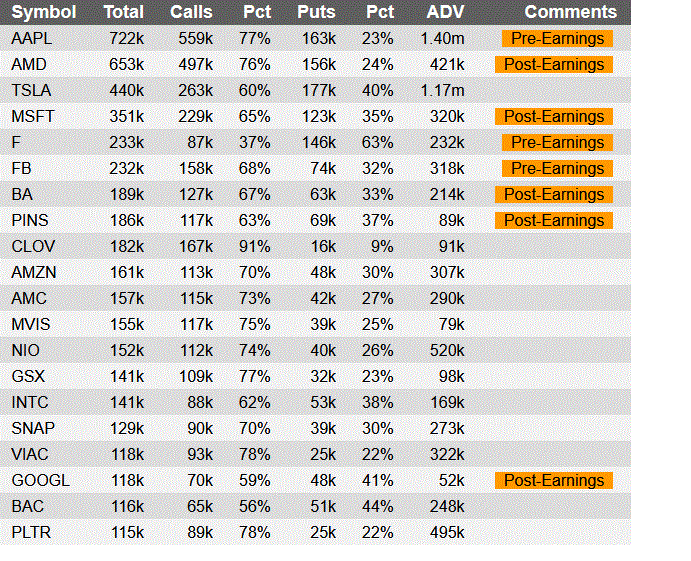Click the Puts column header
Screen dimensions: 691x561
(x=316, y=12)
